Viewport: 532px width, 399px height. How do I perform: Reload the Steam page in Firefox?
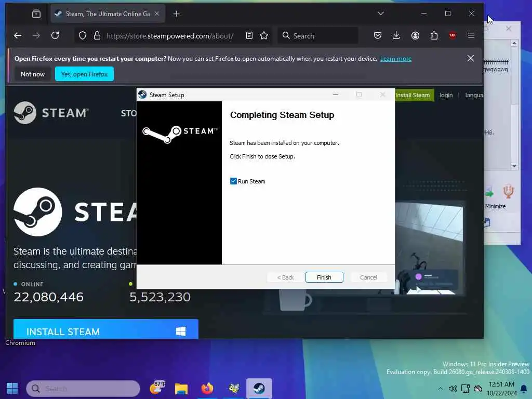click(x=55, y=36)
